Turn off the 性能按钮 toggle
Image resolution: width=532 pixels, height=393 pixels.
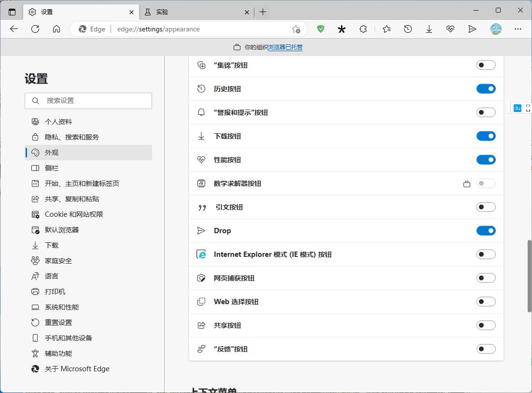pos(486,159)
